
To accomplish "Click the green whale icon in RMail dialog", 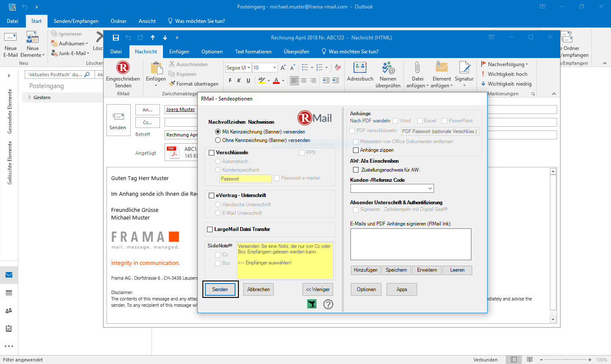I will click(x=312, y=304).
